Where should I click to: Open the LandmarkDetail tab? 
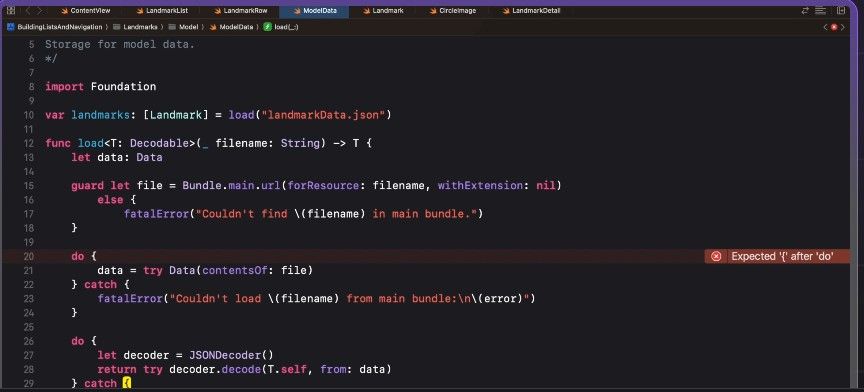(x=531, y=10)
